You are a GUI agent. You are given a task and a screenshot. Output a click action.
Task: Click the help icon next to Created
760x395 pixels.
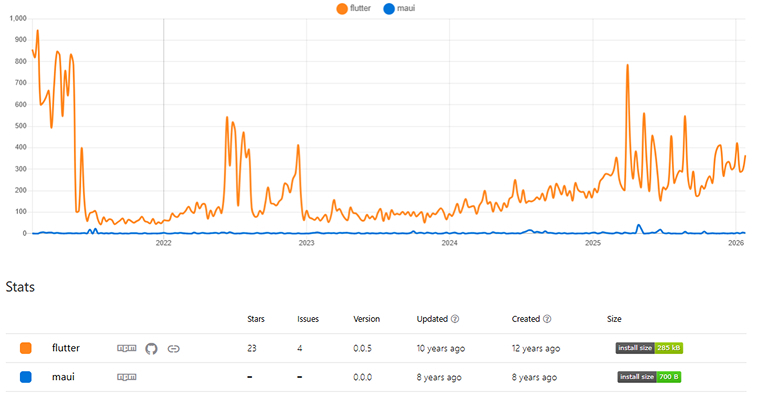[547, 319]
